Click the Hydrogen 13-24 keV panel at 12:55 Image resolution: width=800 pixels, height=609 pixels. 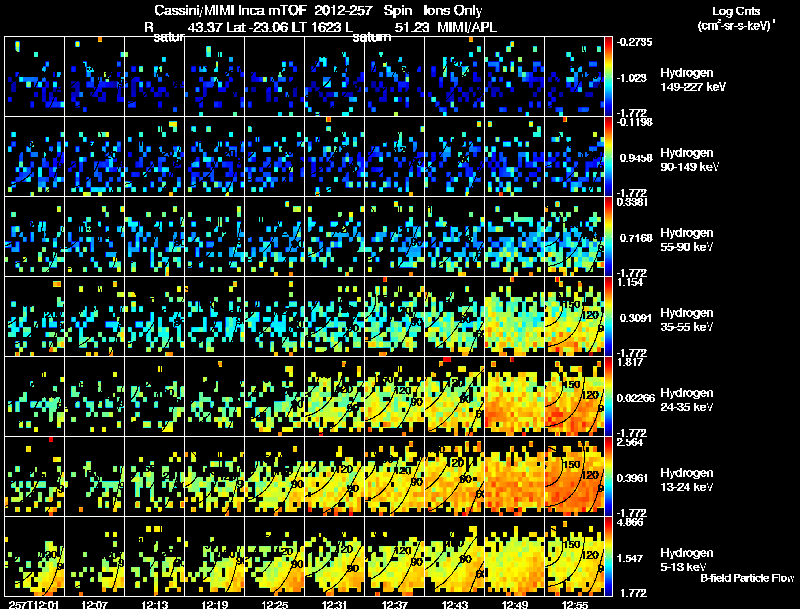pyautogui.click(x=574, y=476)
